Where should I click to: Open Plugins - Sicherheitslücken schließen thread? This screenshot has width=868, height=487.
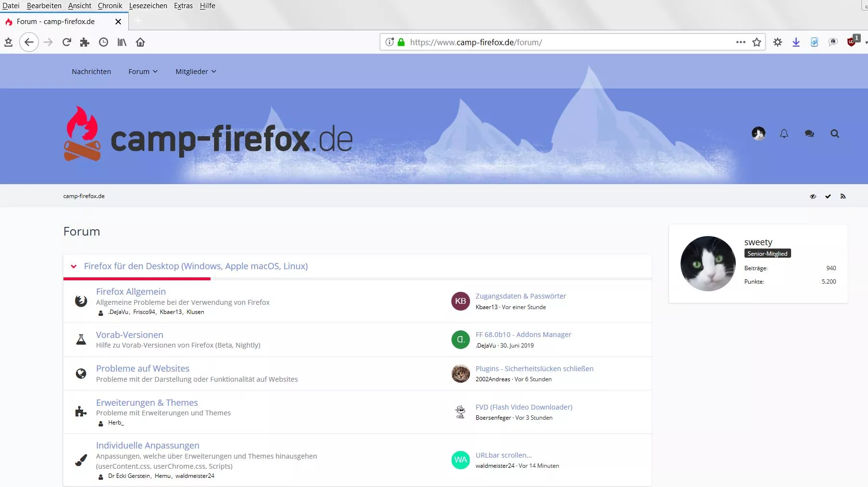[x=534, y=369]
